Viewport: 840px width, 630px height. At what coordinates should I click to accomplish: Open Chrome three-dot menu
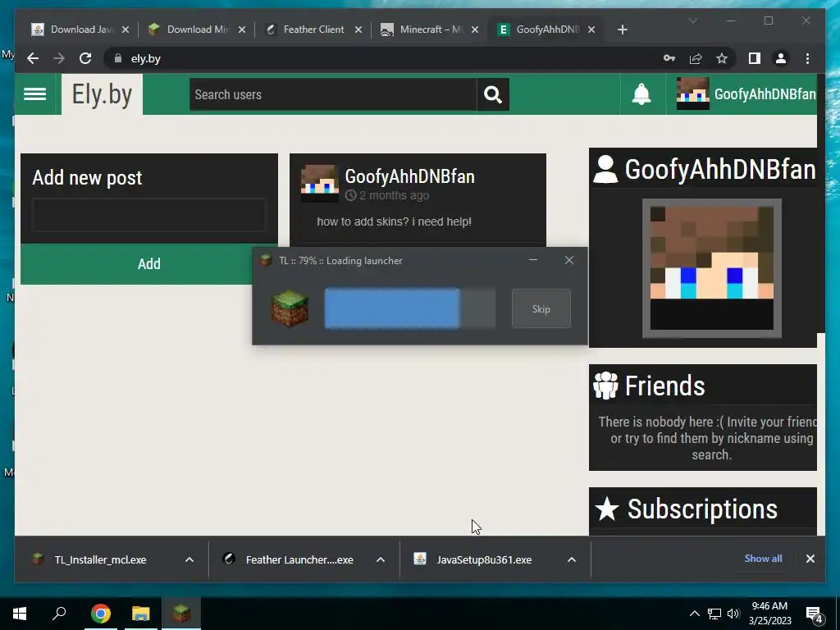[x=807, y=58]
